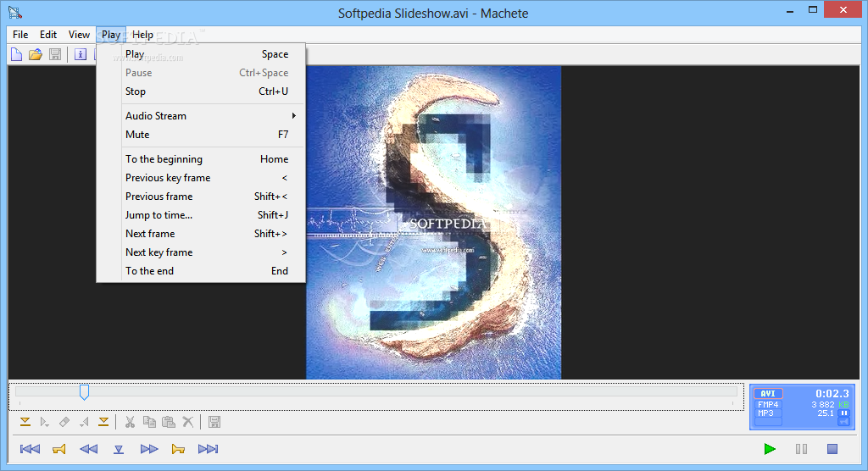Click the save selection floppy icon
This screenshot has height=471, width=868.
pos(214,423)
